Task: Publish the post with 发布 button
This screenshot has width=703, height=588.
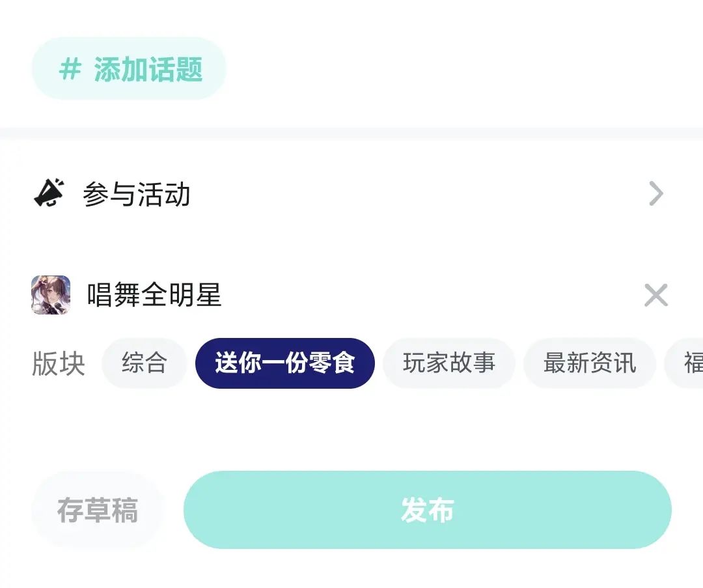Action: click(427, 511)
